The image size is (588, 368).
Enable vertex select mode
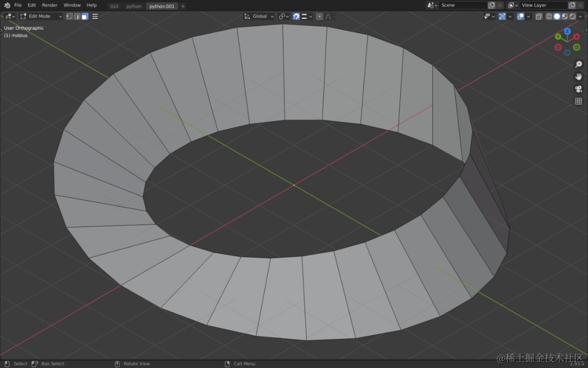pos(69,16)
